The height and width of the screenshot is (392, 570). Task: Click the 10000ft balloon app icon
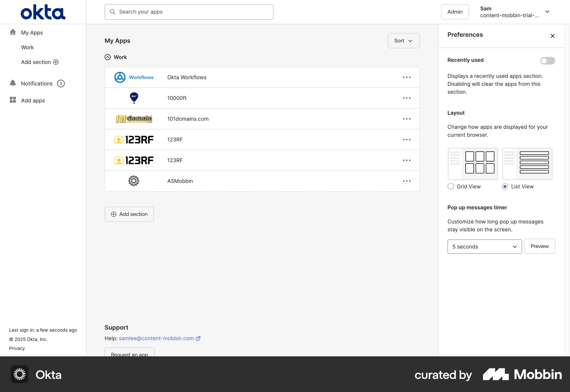pyautogui.click(x=134, y=98)
